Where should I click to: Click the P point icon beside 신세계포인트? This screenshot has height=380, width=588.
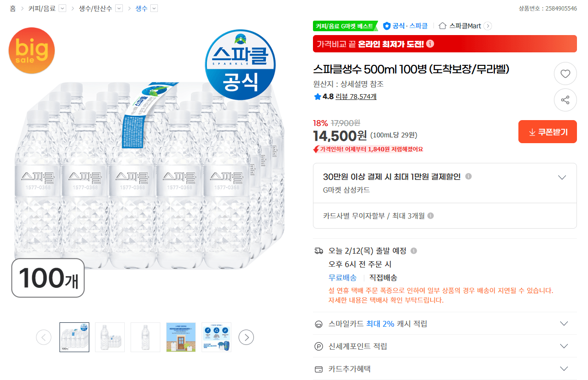click(318, 346)
